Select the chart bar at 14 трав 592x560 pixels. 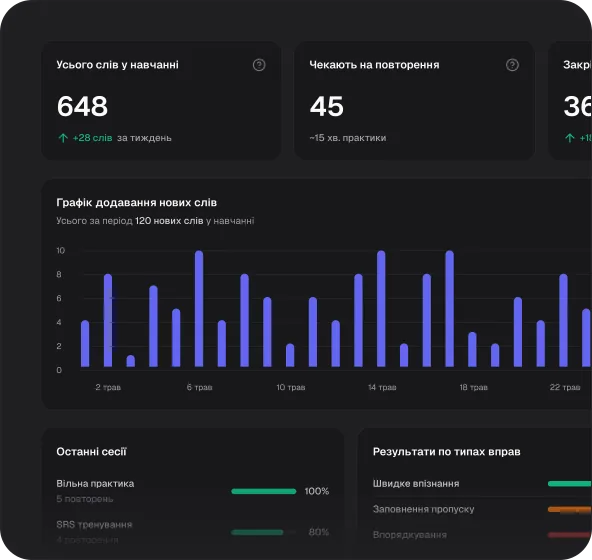pos(381,309)
